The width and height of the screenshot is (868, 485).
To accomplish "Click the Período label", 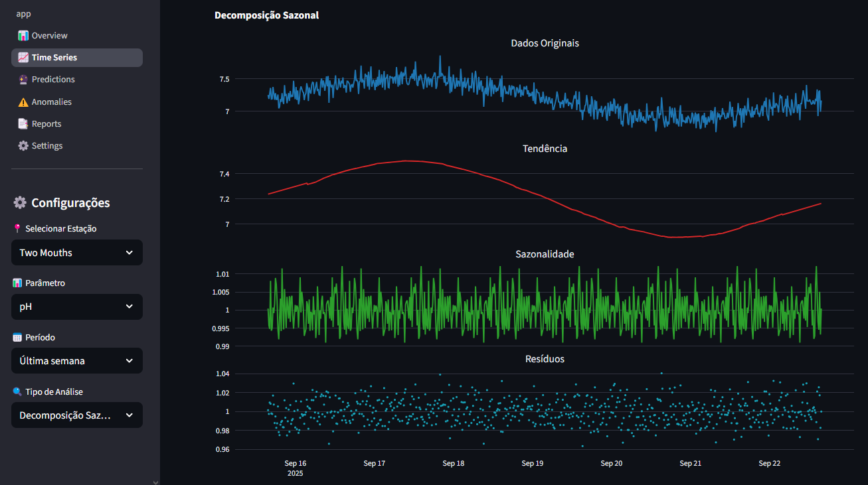I will (40, 337).
